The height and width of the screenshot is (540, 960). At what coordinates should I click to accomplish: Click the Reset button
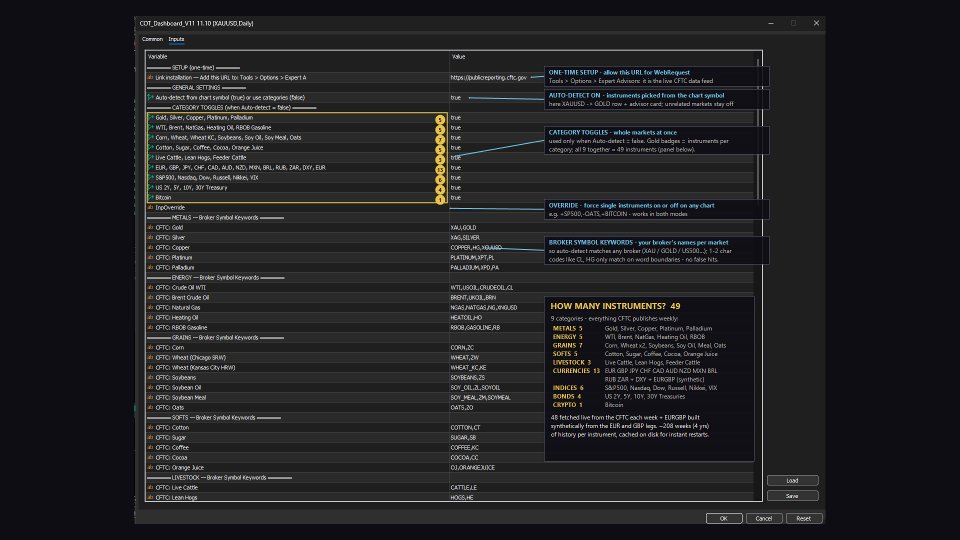point(803,519)
